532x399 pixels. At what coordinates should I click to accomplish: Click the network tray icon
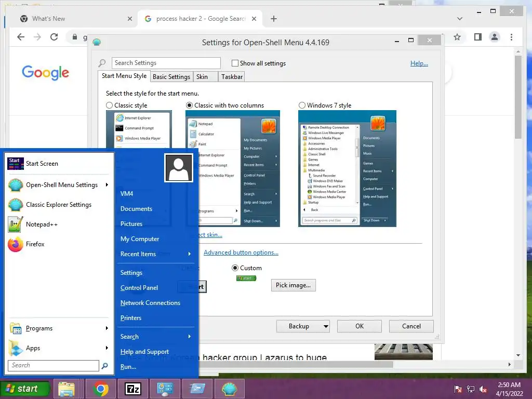point(471,389)
